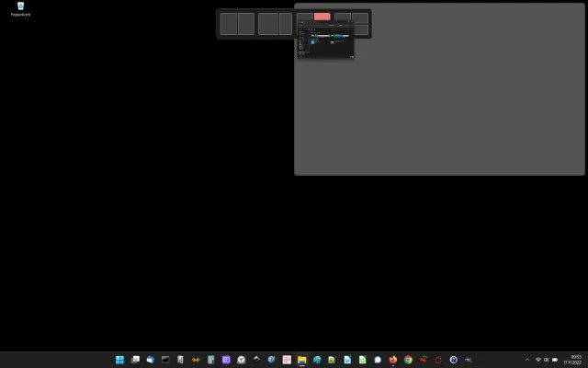Open the pink-white notes app icon in taskbar
The width and height of the screenshot is (588, 368).
coord(287,360)
